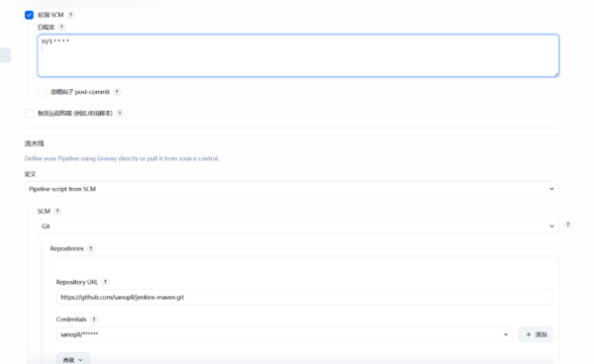The height and width of the screenshot is (364, 594).
Task: Enable the 触发远程构建 checkbox
Action: point(29,113)
